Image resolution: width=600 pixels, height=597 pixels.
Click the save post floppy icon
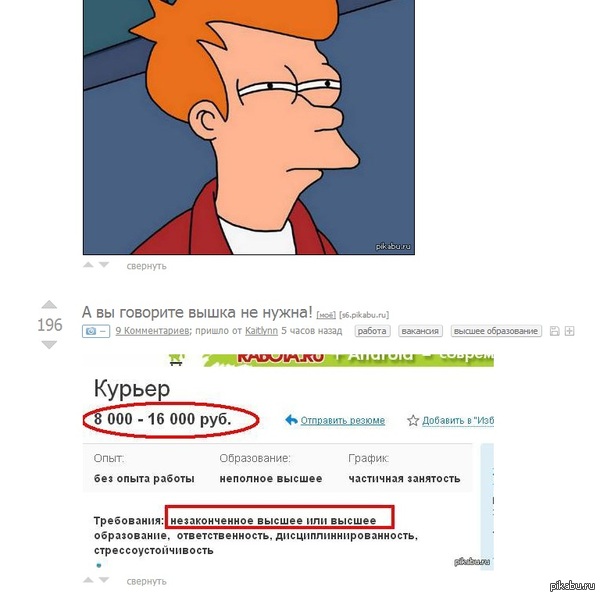[x=554, y=331]
